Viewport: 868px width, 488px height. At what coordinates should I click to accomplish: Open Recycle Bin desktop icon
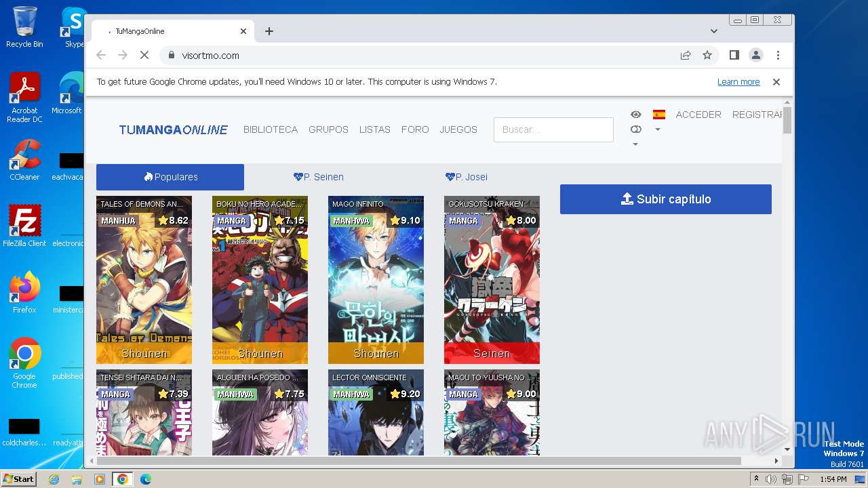point(24,27)
